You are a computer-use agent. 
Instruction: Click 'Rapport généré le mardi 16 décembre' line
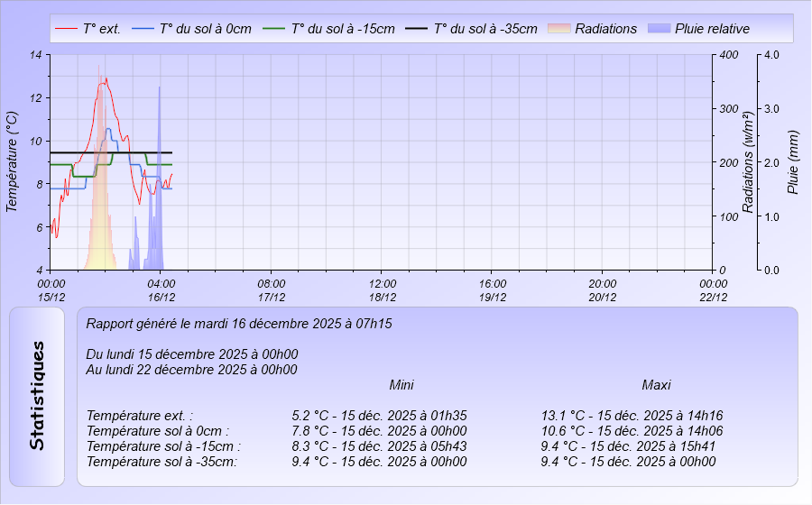click(x=239, y=324)
